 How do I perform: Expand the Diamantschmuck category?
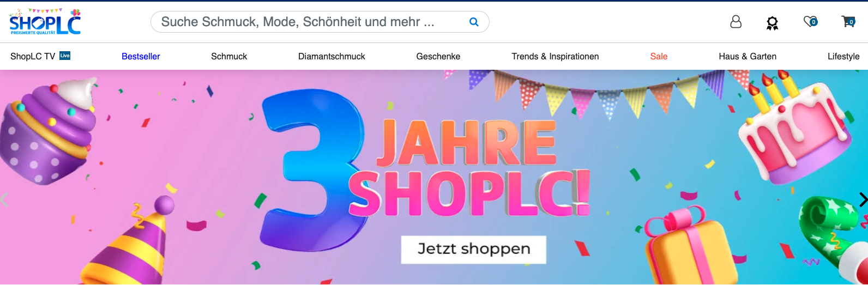(331, 56)
